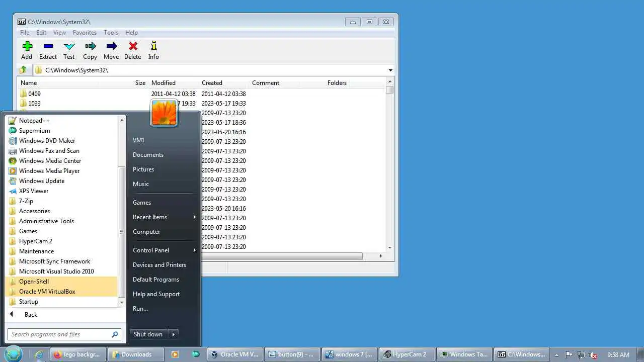Open the Help menu in 7-Zip
Viewport: 644px width, 362px height.
point(131,33)
